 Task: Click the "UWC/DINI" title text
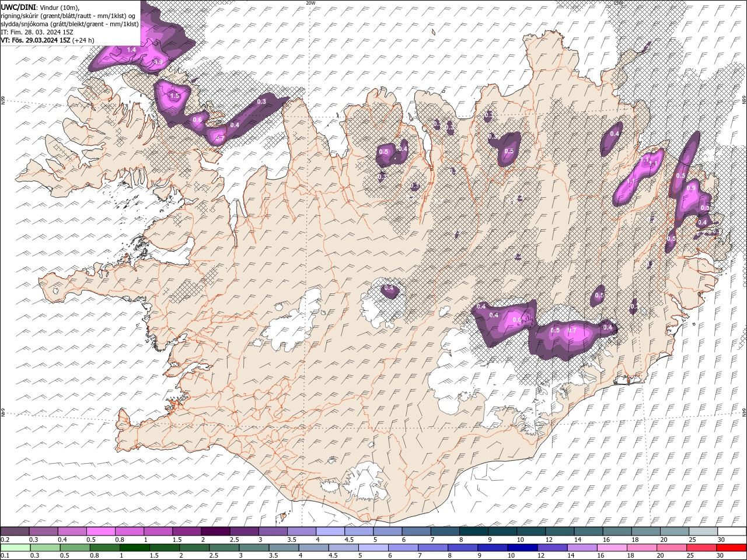point(19,7)
